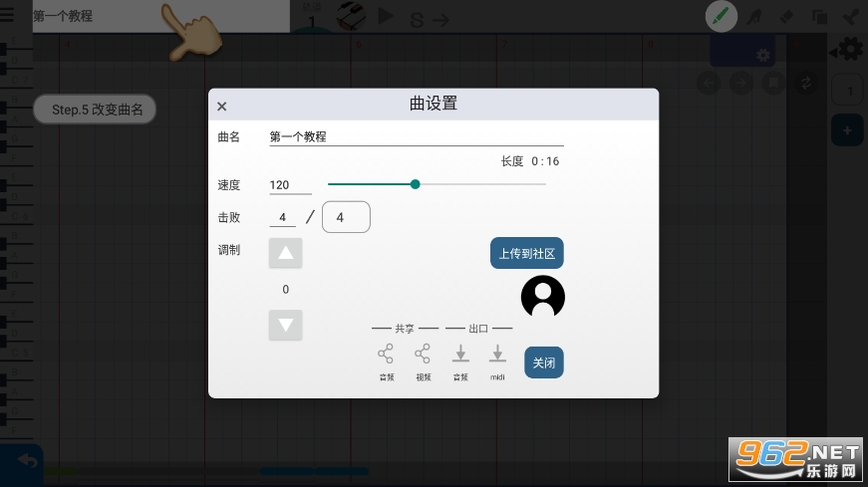868x487 pixels.
Task: Close the song settings dialog with X
Action: point(222,107)
